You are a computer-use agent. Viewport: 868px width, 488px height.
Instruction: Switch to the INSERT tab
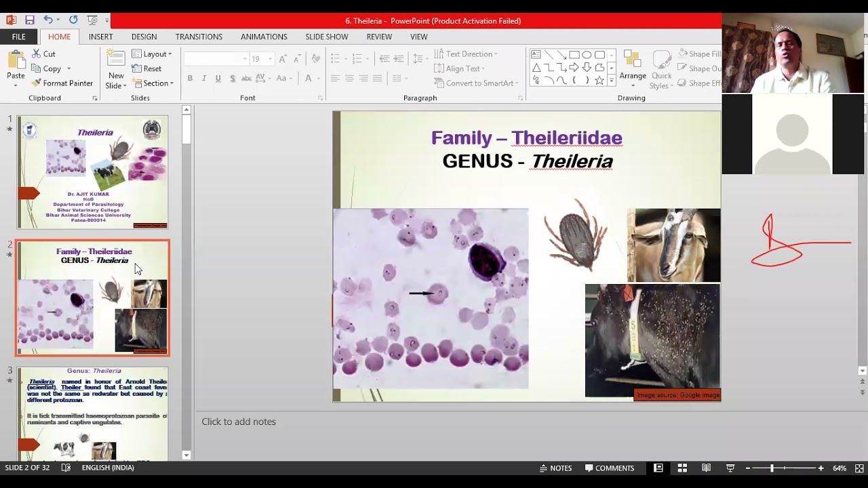pos(100,37)
